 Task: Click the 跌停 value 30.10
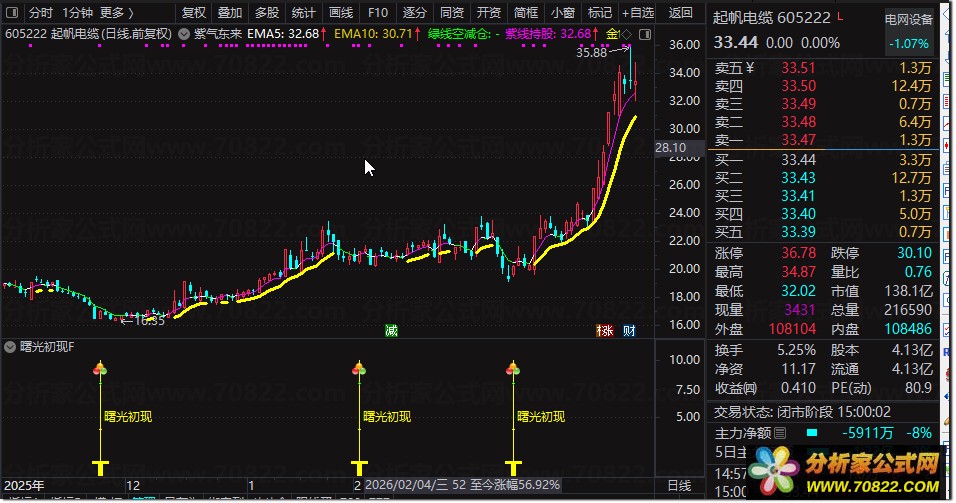pos(915,253)
